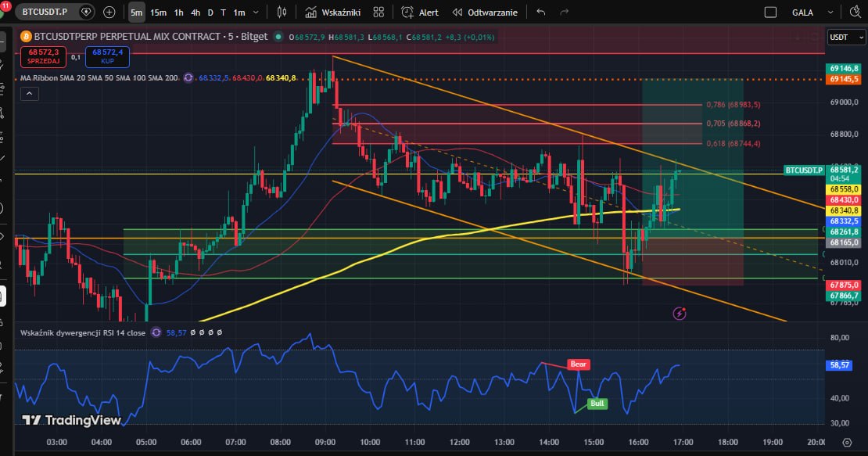The height and width of the screenshot is (456, 868).
Task: Click the SPRZEDAJ sell button 68 572,3
Action: pos(43,56)
